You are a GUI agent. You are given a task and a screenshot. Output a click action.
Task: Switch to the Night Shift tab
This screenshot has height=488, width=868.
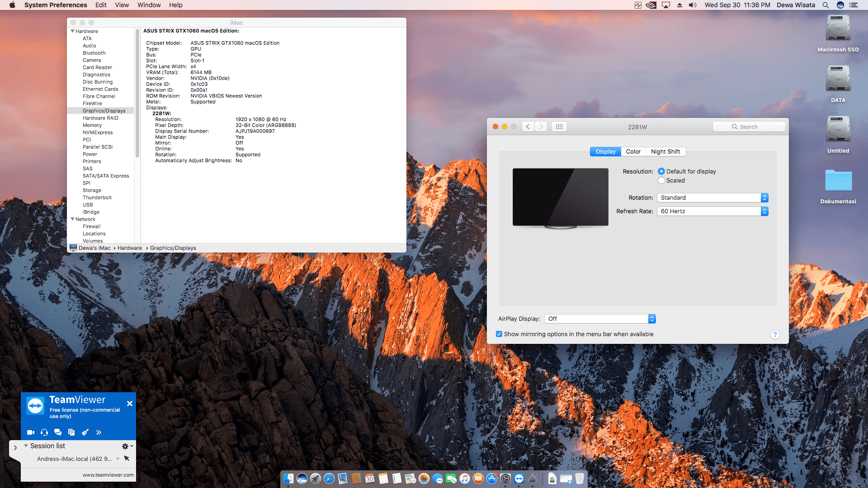pos(665,152)
